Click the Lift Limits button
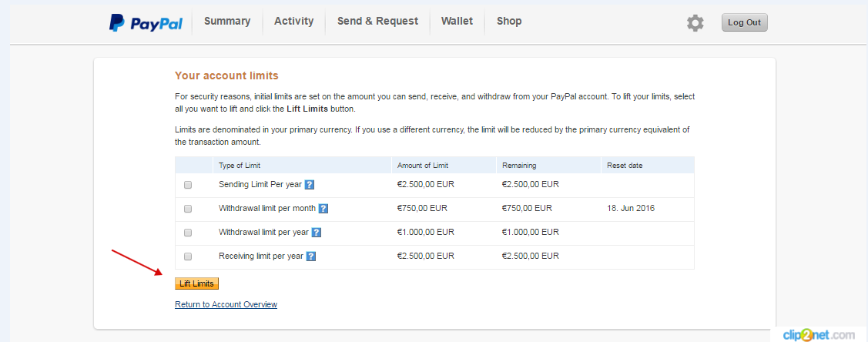Screen dimensions: 868x342 196,283
